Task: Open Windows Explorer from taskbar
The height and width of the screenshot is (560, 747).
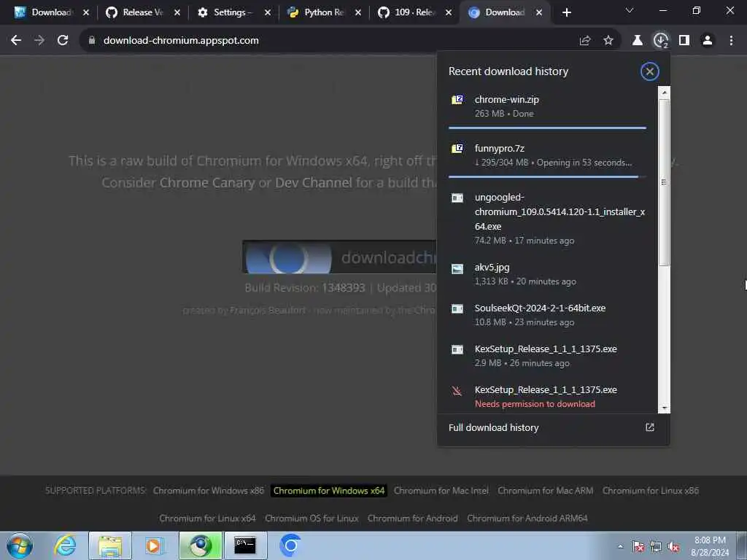Action: (110, 545)
